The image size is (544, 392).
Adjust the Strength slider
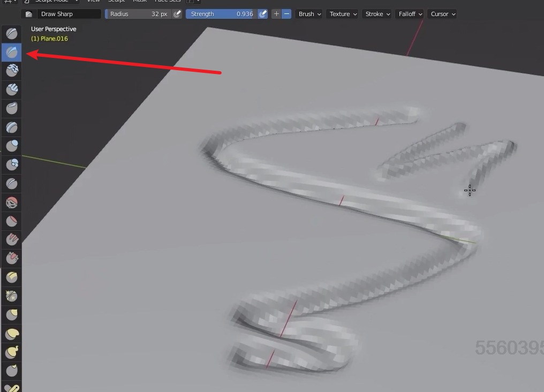(x=221, y=14)
